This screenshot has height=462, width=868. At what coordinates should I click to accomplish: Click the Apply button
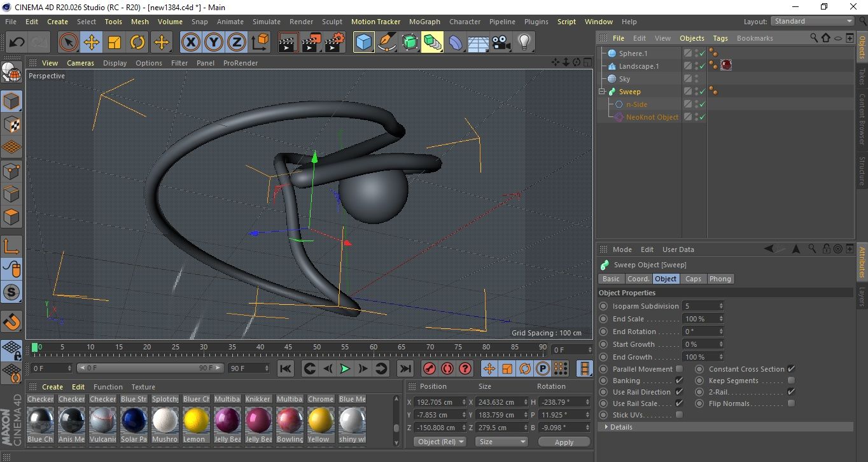564,442
